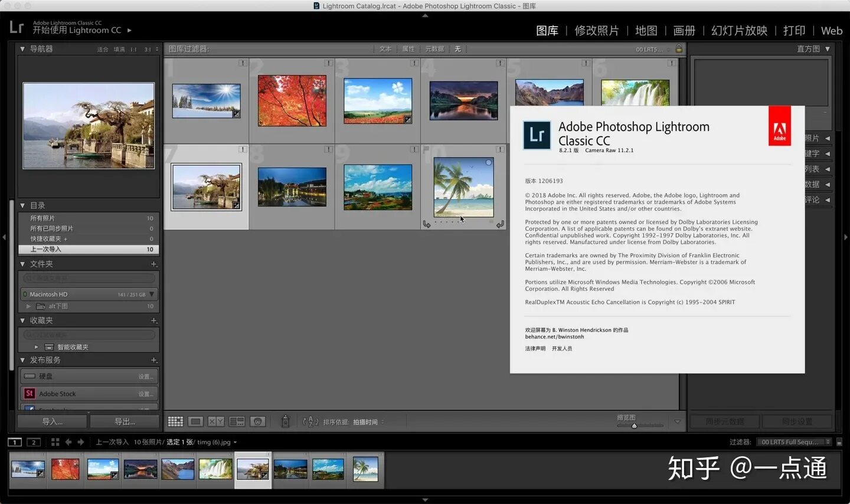Screen dimensions: 850x504
Task: Set navigator zoom to 适合
Action: (103, 50)
